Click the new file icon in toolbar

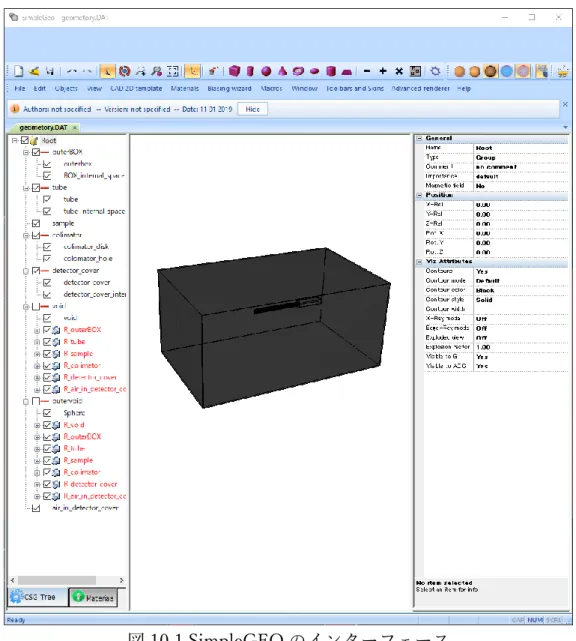[x=18, y=71]
